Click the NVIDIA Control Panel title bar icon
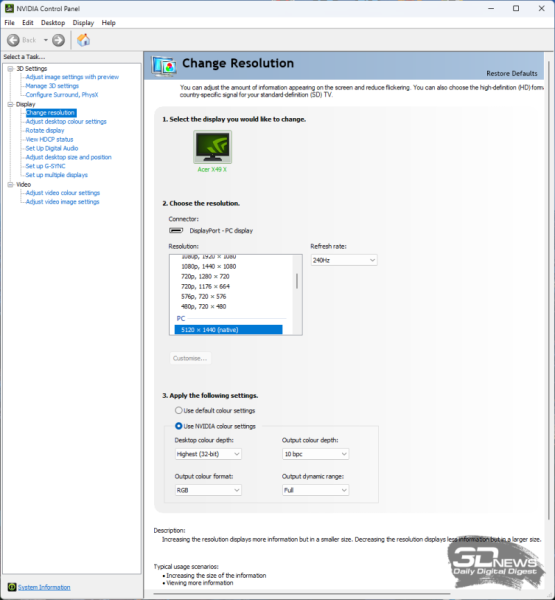The image size is (555, 600). [9, 8]
